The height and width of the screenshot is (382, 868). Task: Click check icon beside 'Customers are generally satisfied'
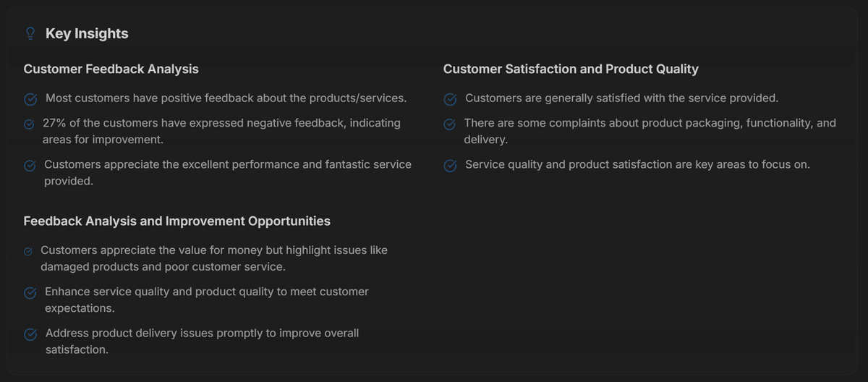coord(450,98)
